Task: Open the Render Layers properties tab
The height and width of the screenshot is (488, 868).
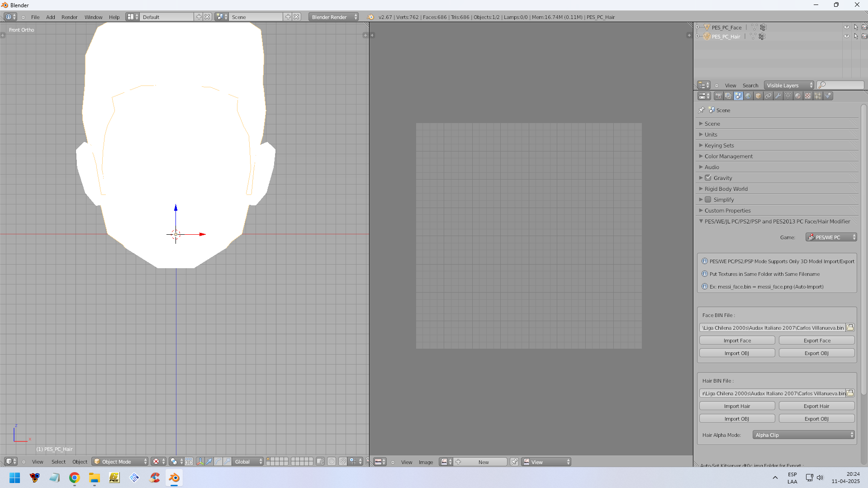Action: 728,96
